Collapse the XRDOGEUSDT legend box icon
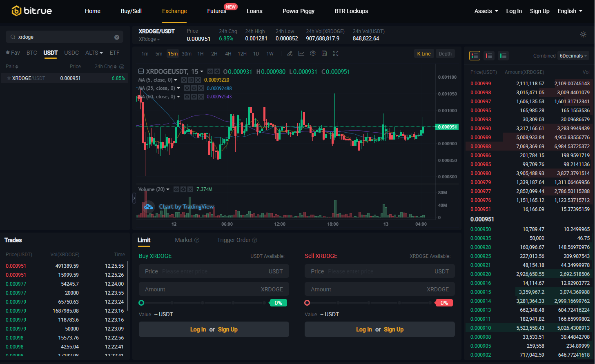 click(x=141, y=71)
